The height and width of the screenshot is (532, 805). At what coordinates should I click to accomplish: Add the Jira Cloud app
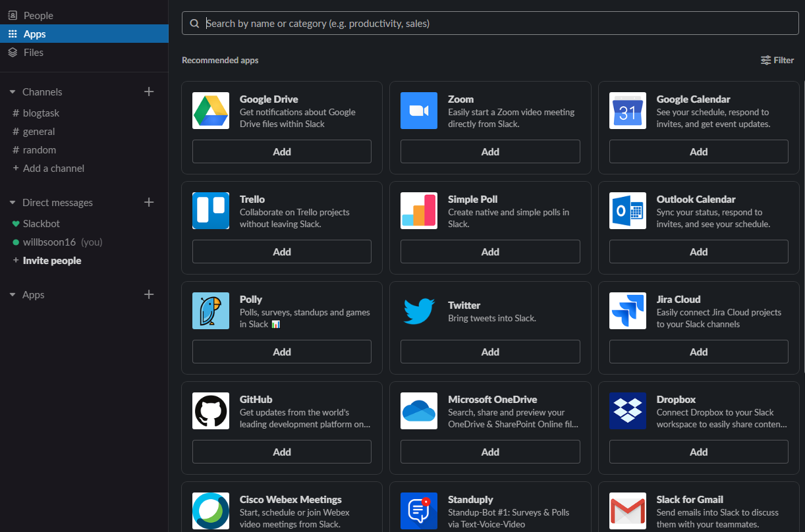click(x=699, y=352)
